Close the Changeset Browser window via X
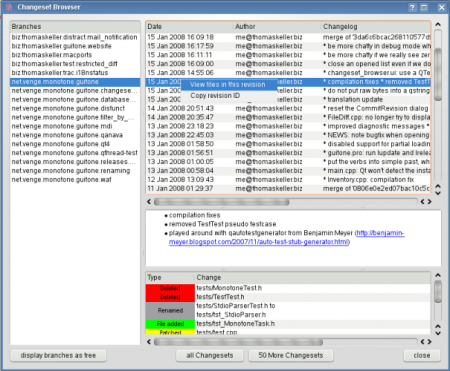The height and width of the screenshot is (371, 450). pos(442,7)
